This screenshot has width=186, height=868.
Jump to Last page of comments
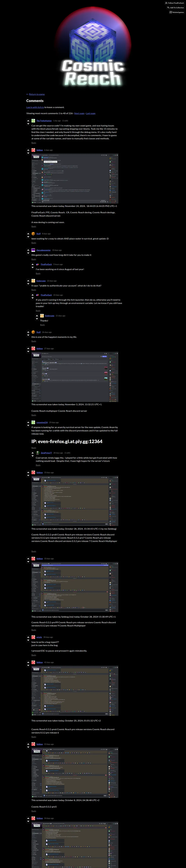click(91, 113)
